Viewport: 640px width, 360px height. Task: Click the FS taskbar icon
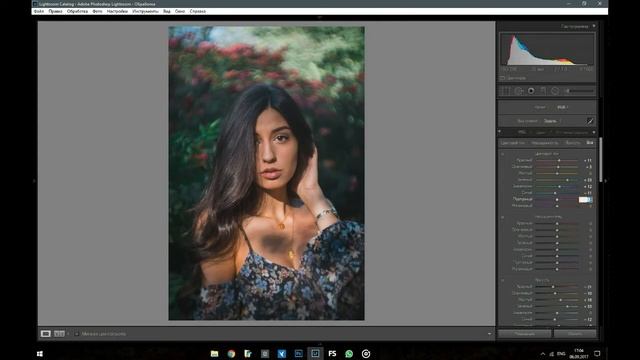pyautogui.click(x=332, y=353)
